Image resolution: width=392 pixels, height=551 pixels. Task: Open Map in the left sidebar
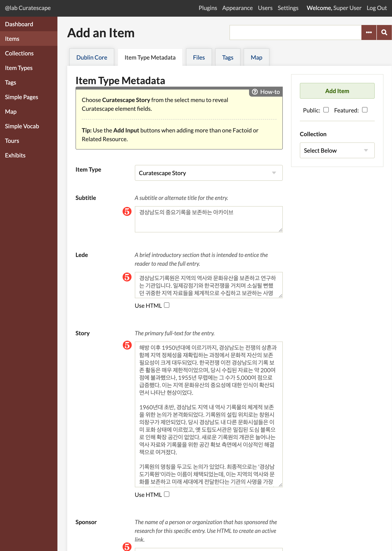point(29,112)
